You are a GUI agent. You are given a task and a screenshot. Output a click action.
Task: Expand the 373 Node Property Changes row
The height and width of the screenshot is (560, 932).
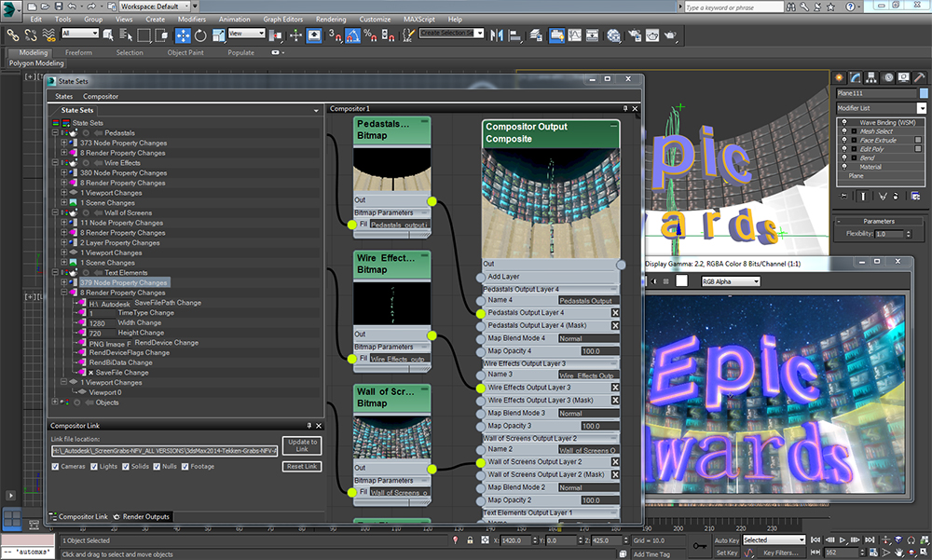point(64,143)
